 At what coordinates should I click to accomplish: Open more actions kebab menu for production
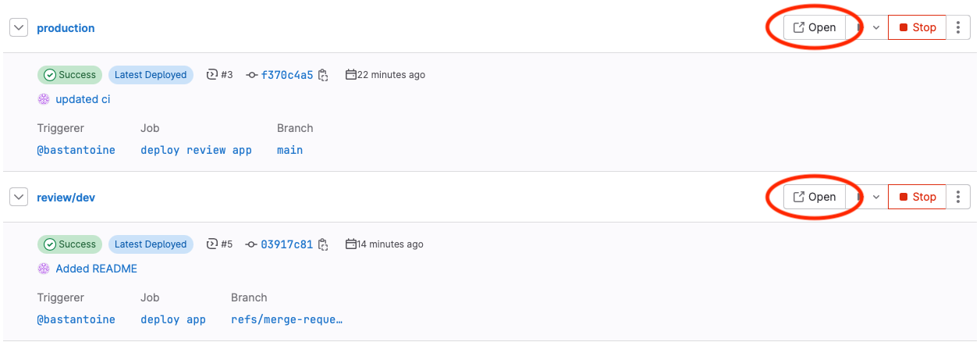958,27
